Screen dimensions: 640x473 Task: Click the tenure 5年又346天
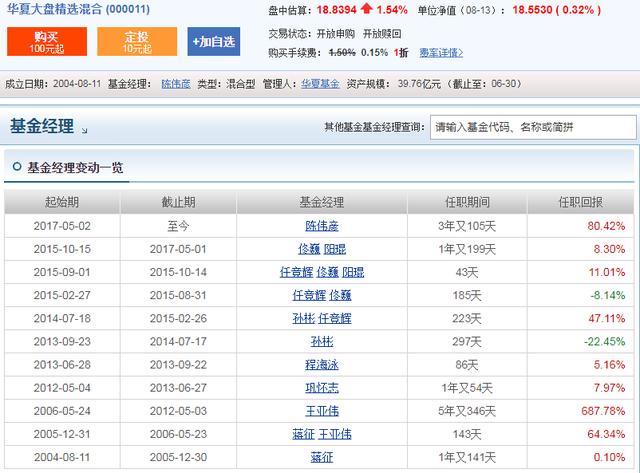coord(467,411)
